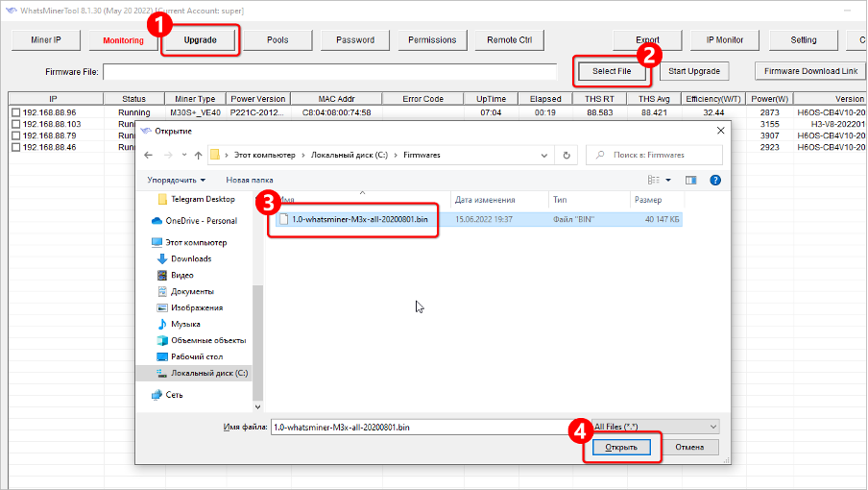Expand breadcrumb chevron after Локальный диск (C:)
The width and height of the screenshot is (868, 490).
click(x=396, y=155)
